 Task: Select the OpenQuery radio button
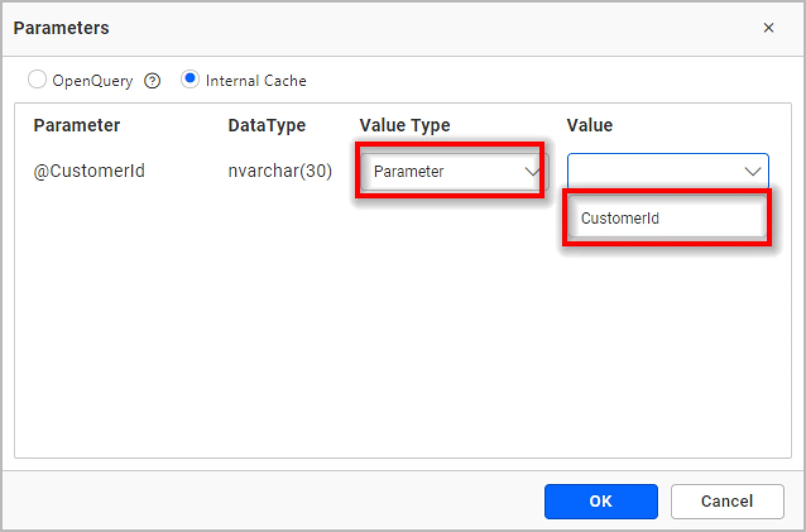(x=37, y=80)
